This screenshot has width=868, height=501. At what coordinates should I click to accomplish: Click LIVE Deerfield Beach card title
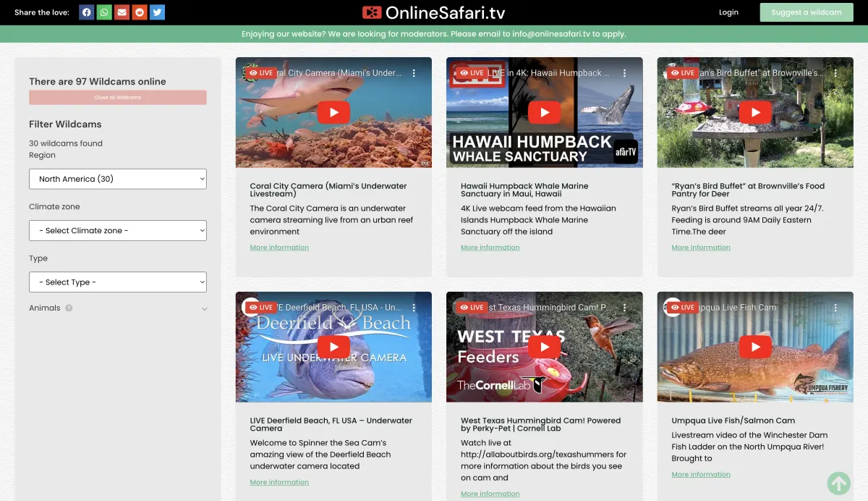point(331,424)
